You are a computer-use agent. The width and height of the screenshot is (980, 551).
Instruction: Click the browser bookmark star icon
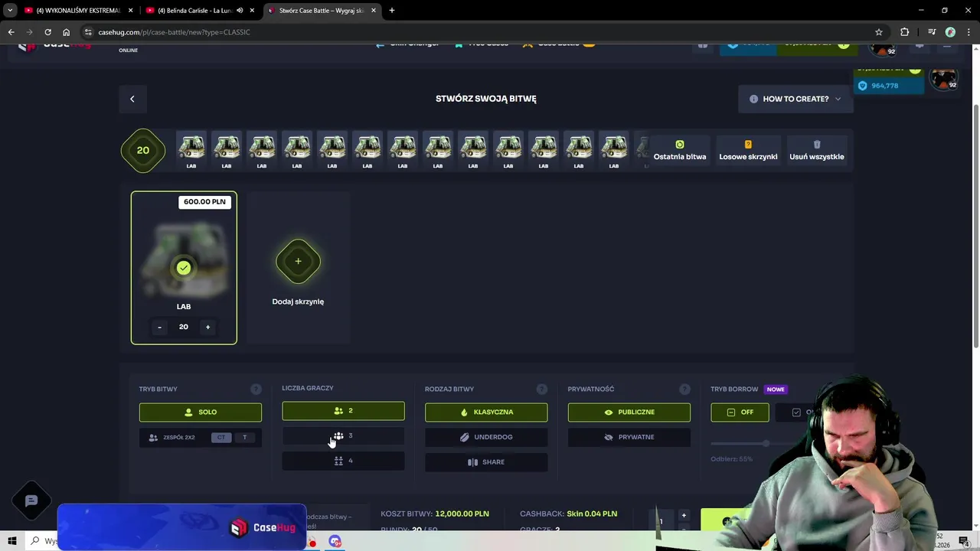tap(879, 32)
